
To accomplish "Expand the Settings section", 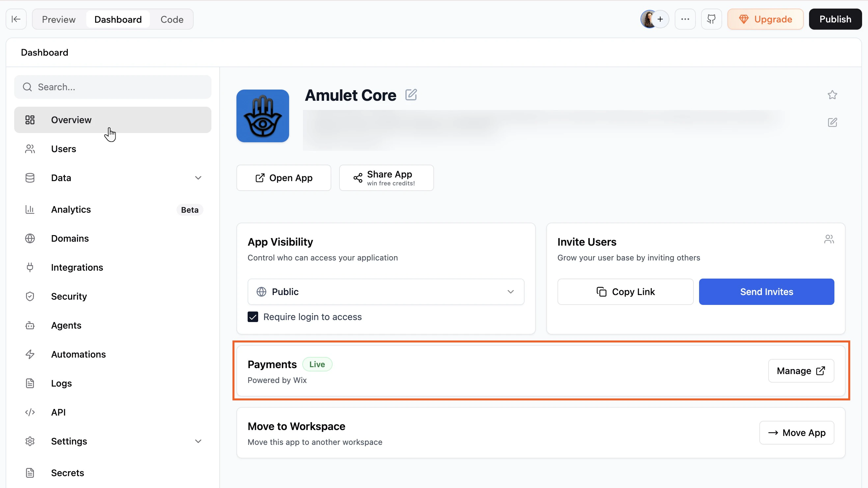I will pyautogui.click(x=199, y=441).
